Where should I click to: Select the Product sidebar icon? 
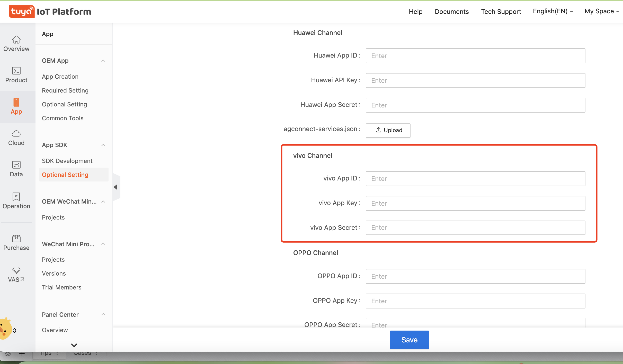16,75
